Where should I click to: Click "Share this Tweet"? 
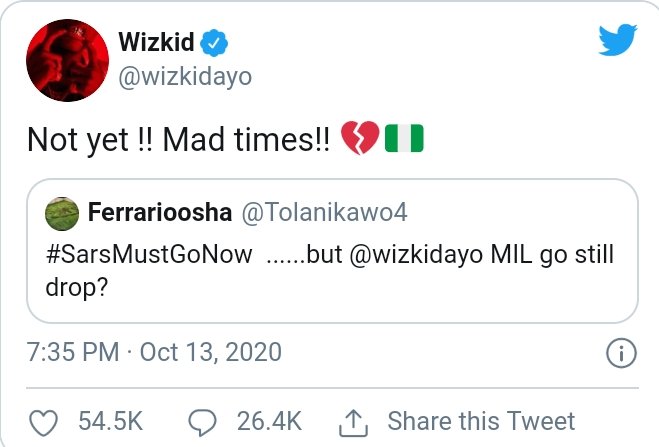coord(481,421)
